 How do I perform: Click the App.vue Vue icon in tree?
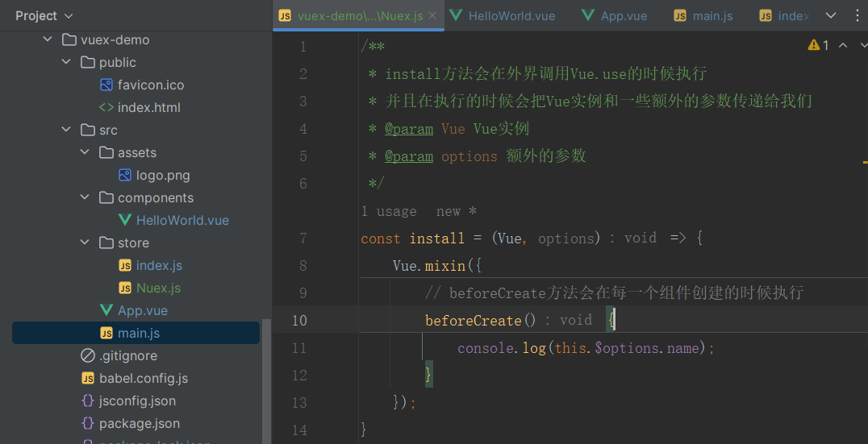pos(106,310)
